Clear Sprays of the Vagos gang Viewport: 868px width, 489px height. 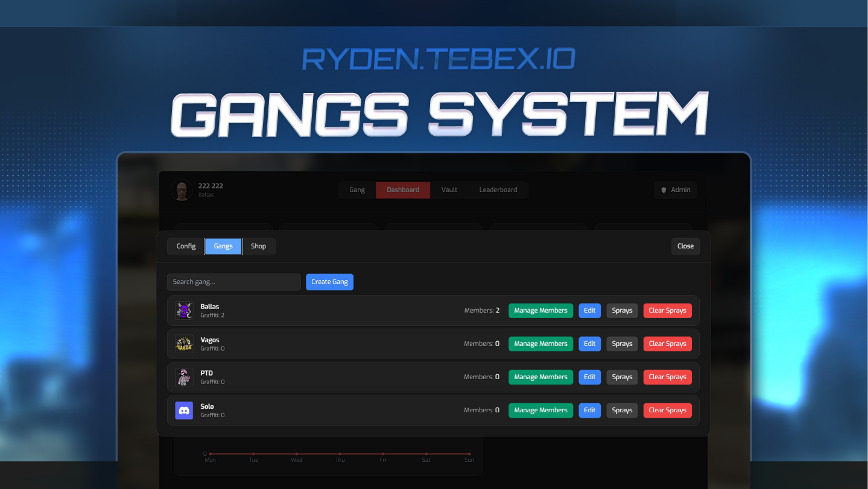tap(668, 344)
